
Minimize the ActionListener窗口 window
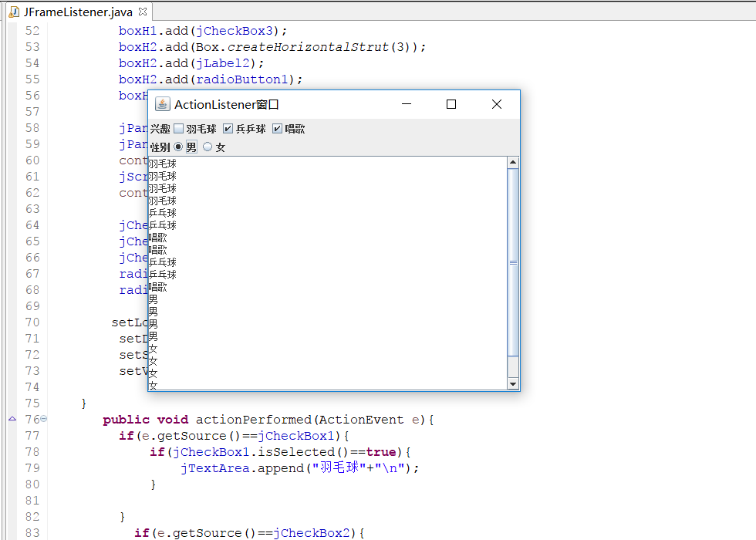[x=407, y=104]
